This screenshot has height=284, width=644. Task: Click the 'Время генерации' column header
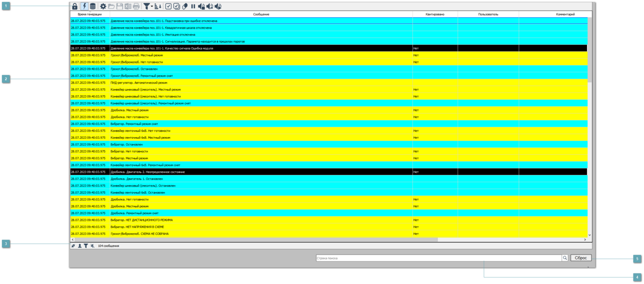(x=89, y=14)
